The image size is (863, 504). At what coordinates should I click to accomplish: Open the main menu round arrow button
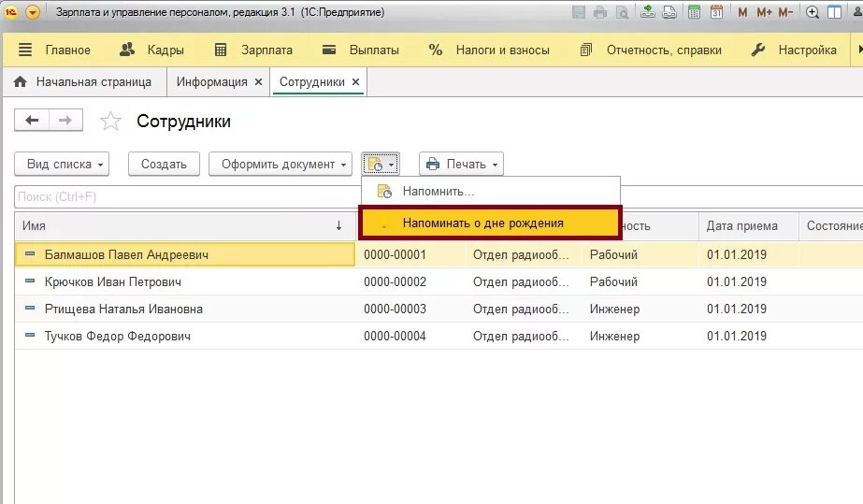(x=33, y=11)
